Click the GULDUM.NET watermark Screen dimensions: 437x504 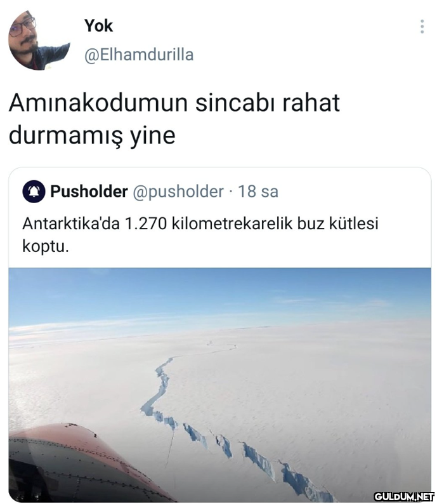tap(404, 496)
